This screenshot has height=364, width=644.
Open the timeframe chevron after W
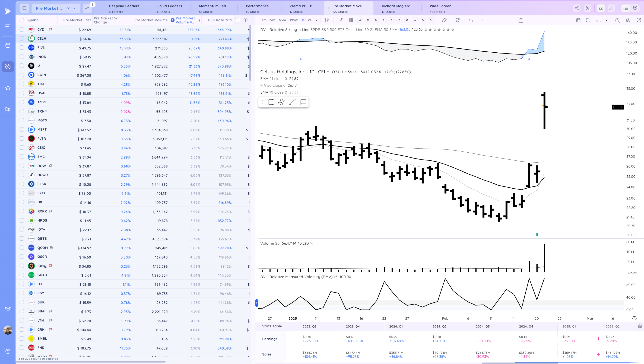tap(316, 20)
